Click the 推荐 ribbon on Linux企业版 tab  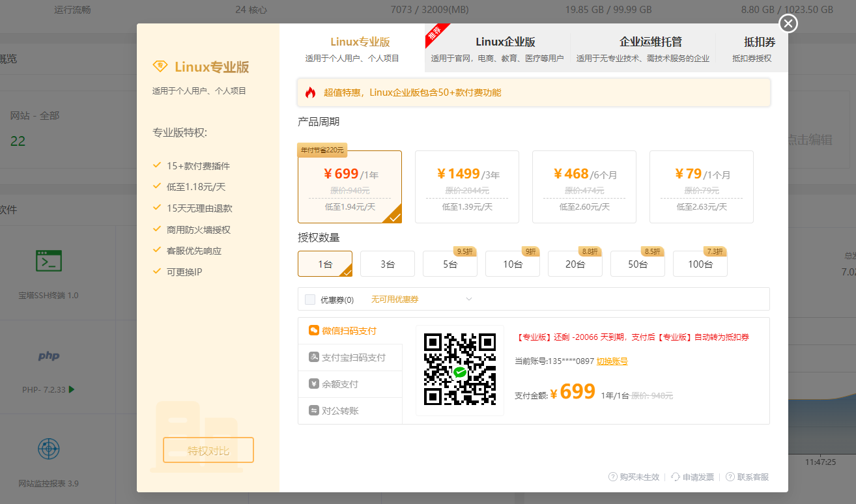pyautogui.click(x=437, y=36)
